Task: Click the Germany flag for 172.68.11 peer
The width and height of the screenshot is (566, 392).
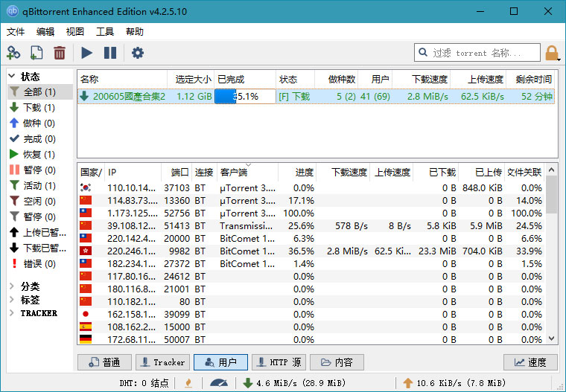Action: 86,339
